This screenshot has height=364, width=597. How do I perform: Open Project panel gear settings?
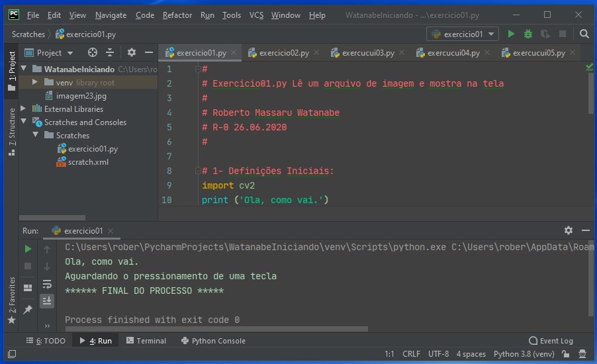point(131,53)
